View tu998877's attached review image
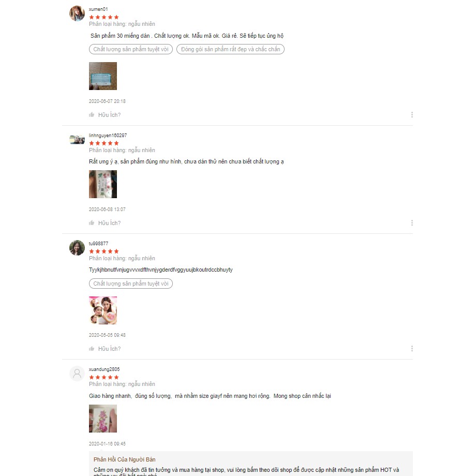The image size is (476, 476). click(103, 310)
